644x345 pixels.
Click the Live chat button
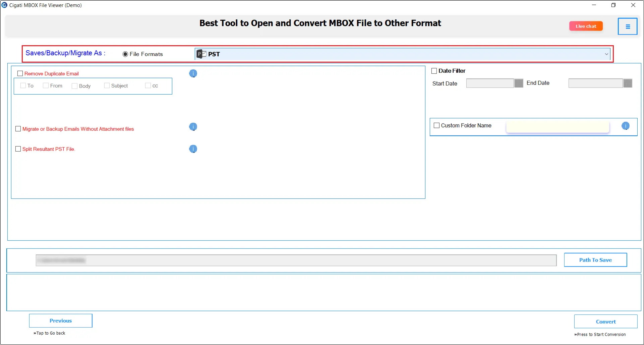(x=586, y=26)
